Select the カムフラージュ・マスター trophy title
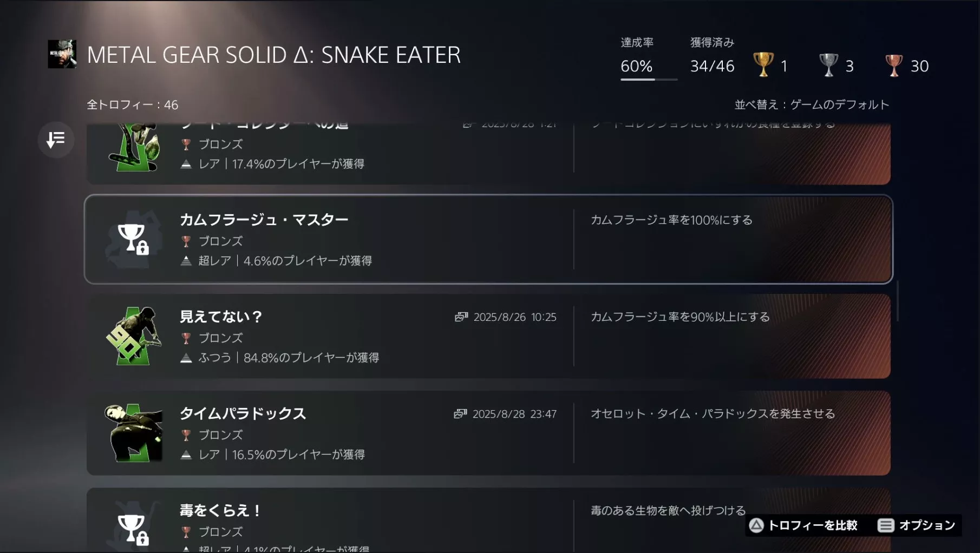The image size is (980, 553). [264, 220]
